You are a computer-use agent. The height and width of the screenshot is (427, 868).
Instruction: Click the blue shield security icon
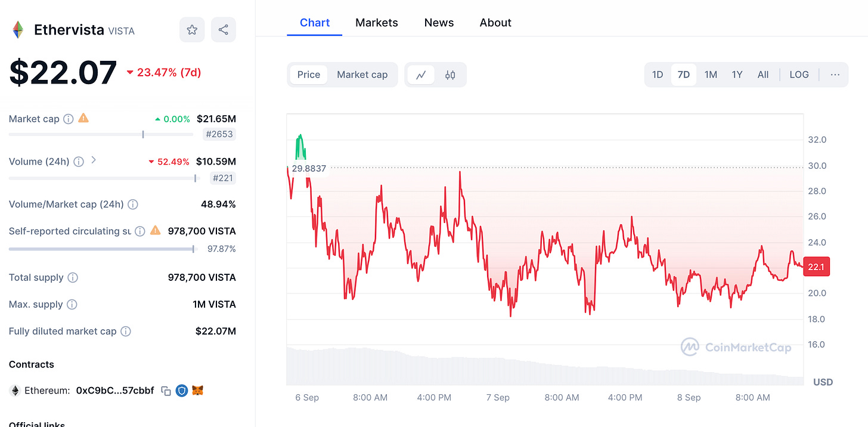click(x=182, y=391)
